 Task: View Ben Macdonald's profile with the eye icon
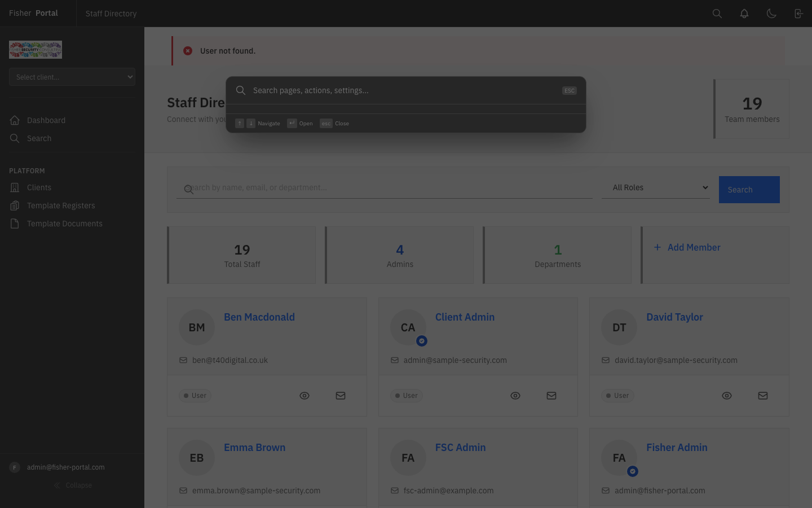coord(304,396)
